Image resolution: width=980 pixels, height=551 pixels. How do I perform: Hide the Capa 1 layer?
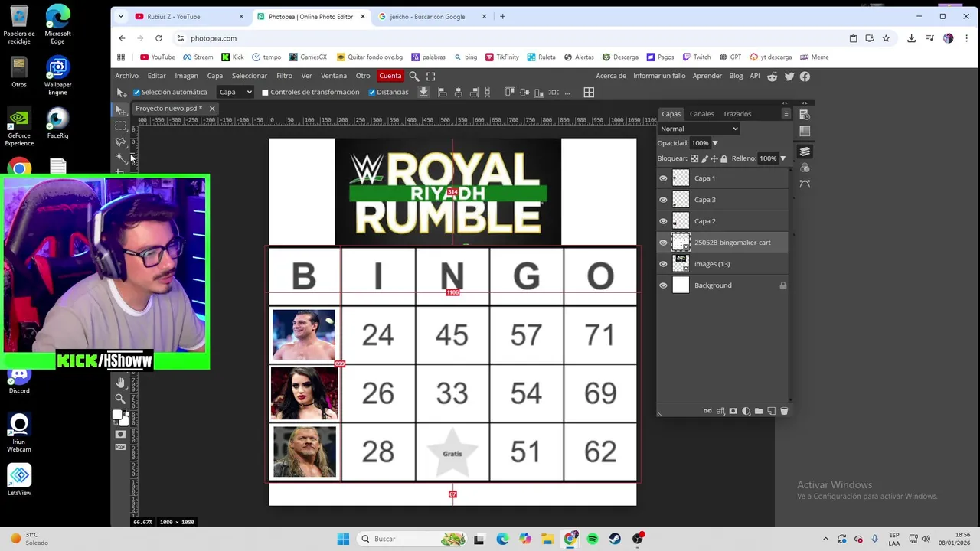663,178
